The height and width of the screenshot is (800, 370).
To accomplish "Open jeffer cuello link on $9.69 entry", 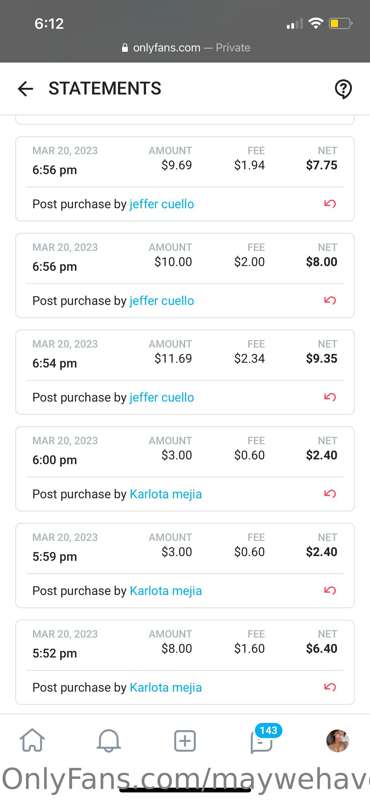I will 162,204.
